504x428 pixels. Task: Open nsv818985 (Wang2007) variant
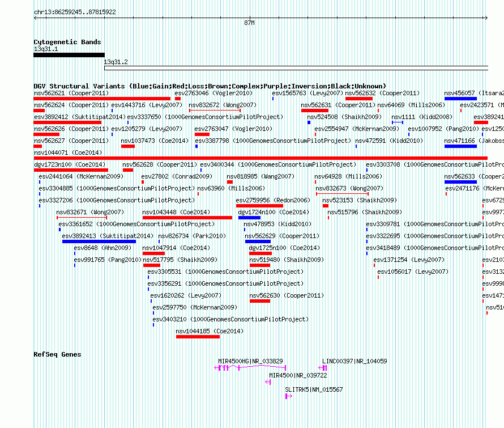coord(260,177)
